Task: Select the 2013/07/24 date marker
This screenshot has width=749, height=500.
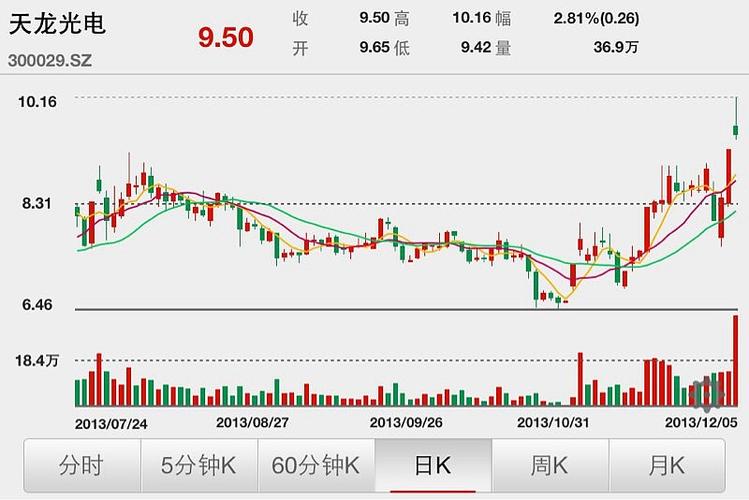Action: coord(111,423)
